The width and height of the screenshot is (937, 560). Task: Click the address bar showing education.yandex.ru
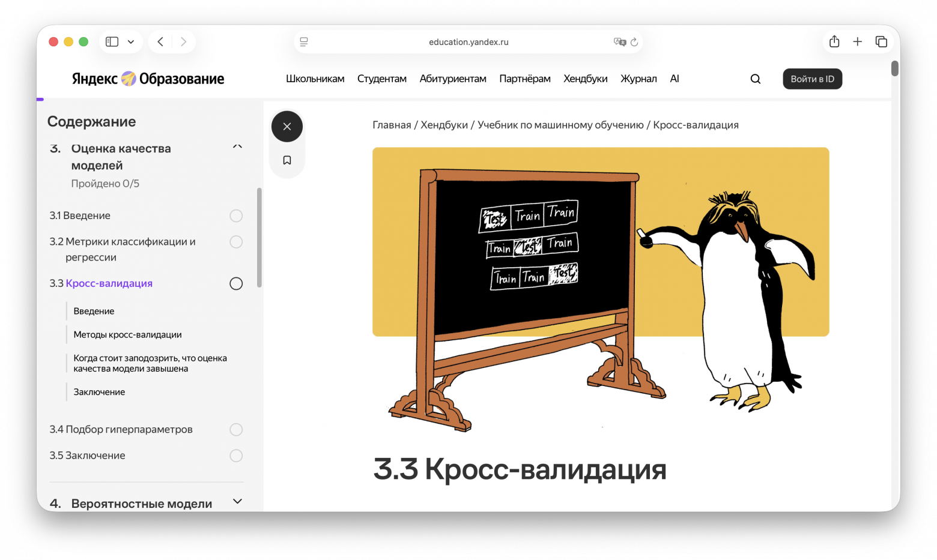click(468, 41)
